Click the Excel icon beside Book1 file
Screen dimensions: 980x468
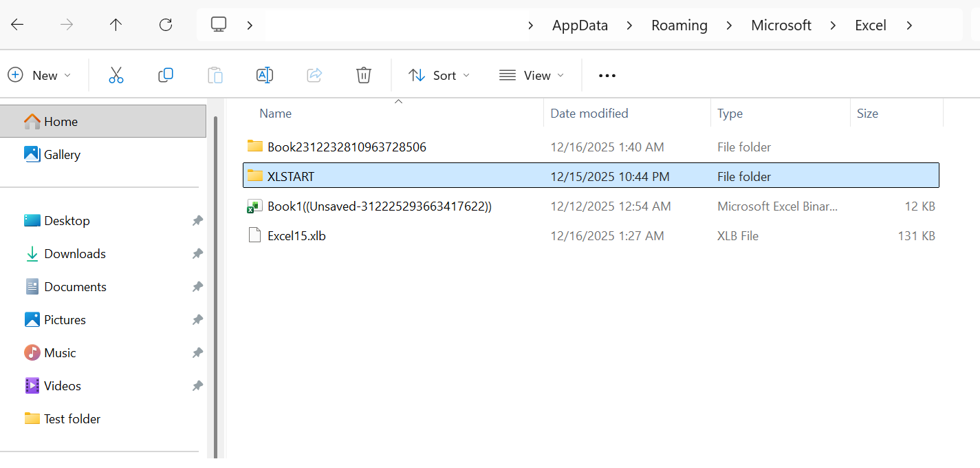[x=255, y=206]
